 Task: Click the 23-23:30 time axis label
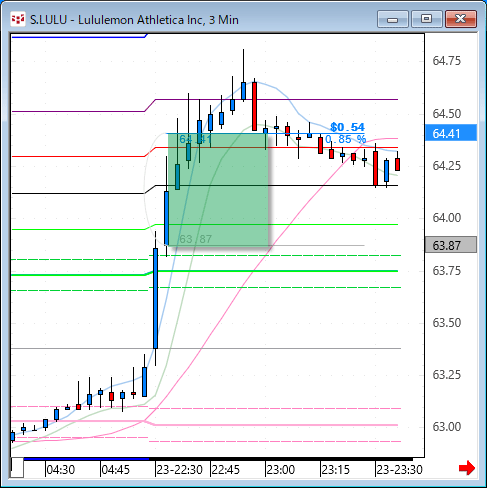400,470
